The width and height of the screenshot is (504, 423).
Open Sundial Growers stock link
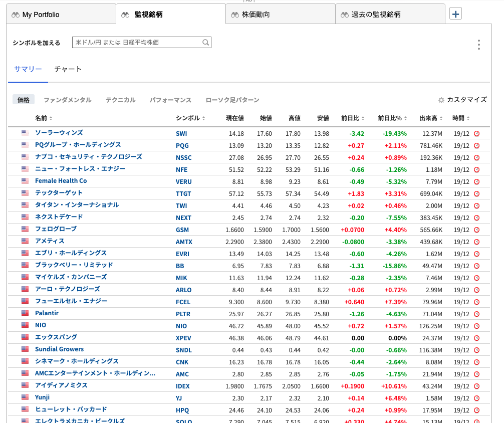click(x=59, y=349)
